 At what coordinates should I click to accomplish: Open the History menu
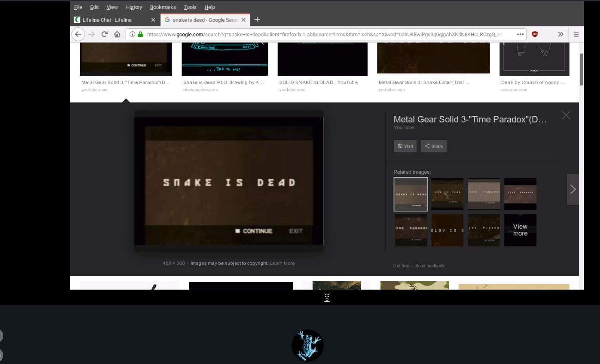(134, 7)
